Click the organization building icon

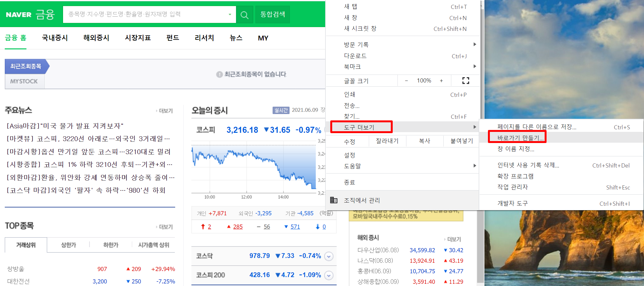point(333,200)
